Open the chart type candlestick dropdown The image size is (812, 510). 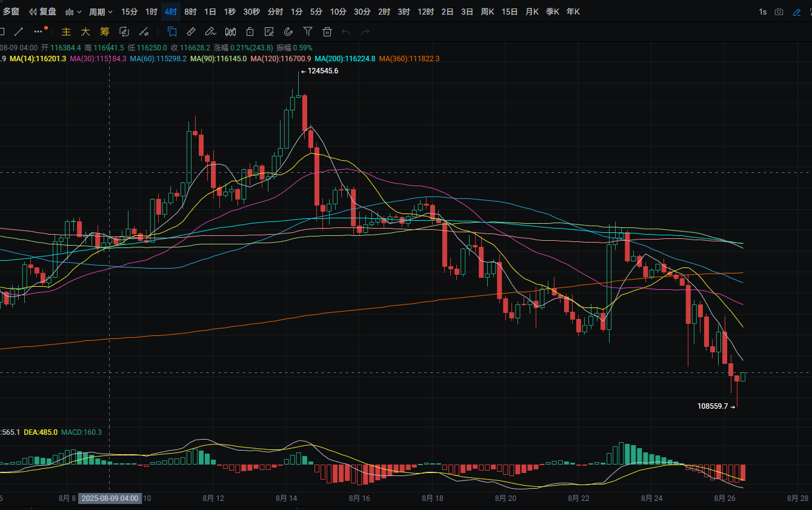click(x=73, y=12)
